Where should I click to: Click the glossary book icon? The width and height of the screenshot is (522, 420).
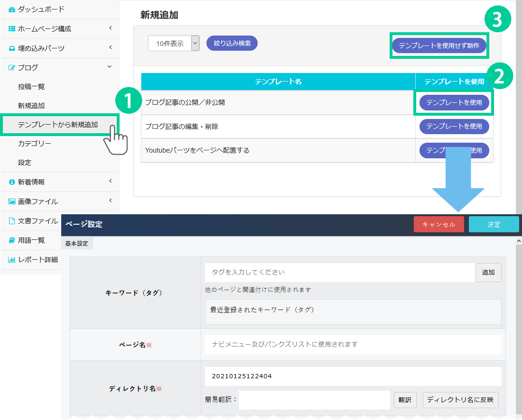[x=12, y=240]
